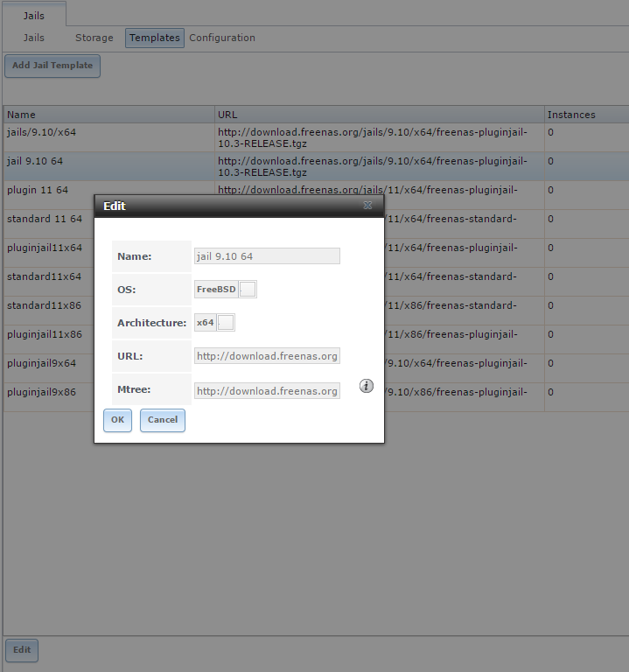Open the Configuration tab
Image resolution: width=629 pixels, height=672 pixels.
point(222,38)
